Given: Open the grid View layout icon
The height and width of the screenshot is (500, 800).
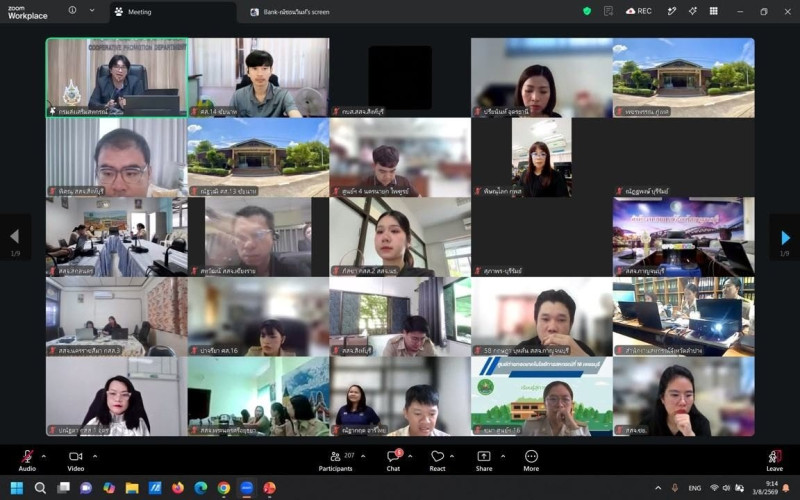Looking at the screenshot, I should [x=714, y=11].
